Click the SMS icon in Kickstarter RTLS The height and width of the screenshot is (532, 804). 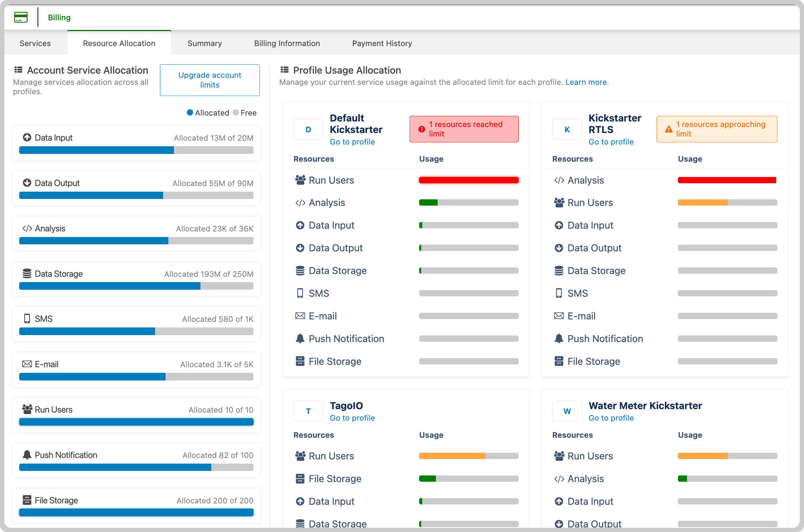click(x=559, y=293)
